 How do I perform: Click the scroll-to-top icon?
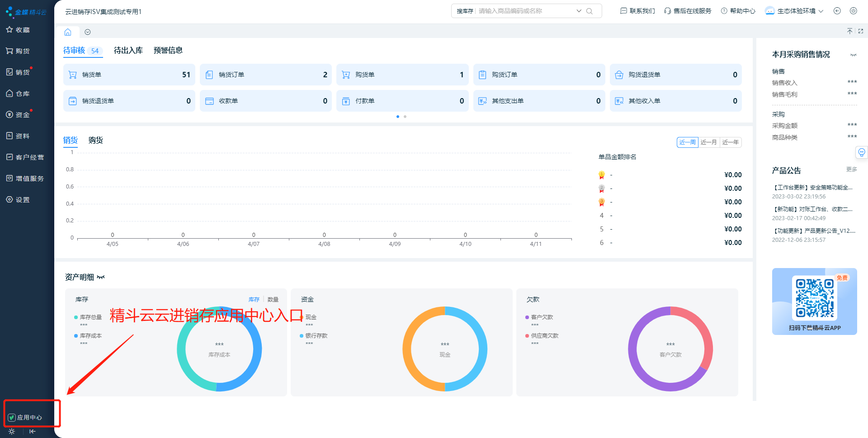point(850,31)
